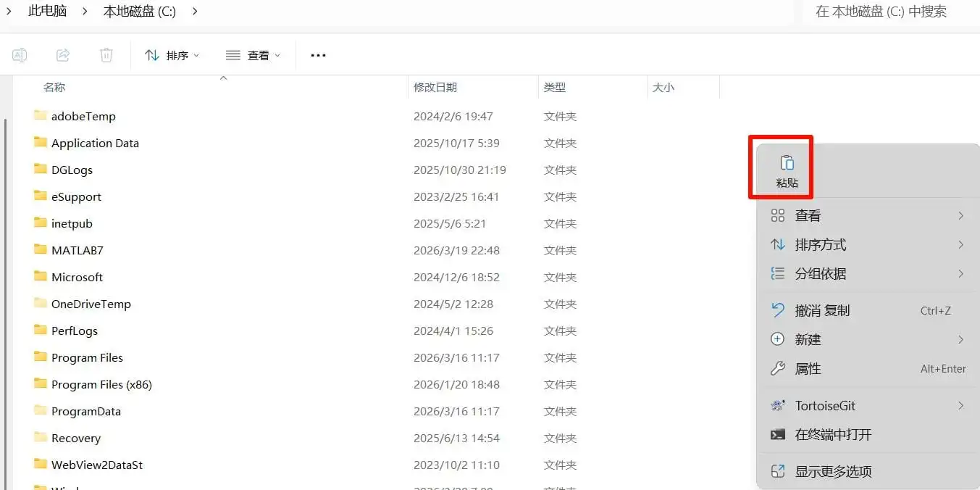
Task: Click the TortoiseGit icon in the context menu
Action: coord(778,406)
